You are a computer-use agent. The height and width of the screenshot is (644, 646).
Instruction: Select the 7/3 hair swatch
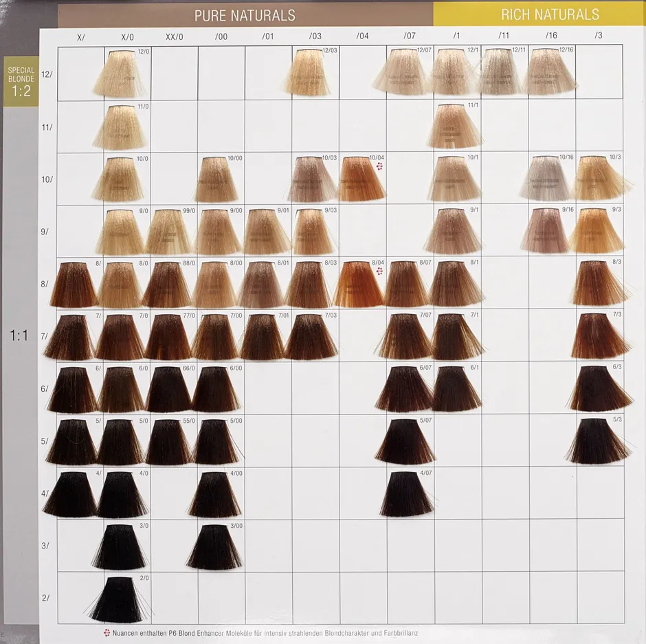tap(601, 335)
